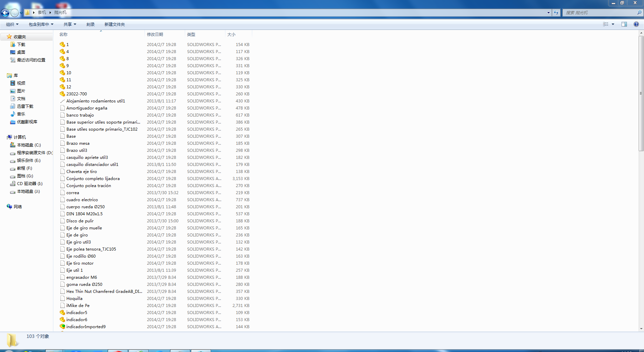
Task: Open the 优酷影视库 library
Action: [27, 122]
